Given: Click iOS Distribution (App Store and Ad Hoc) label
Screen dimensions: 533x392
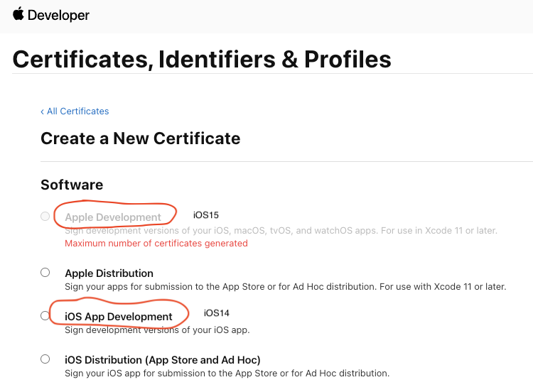Looking at the screenshot, I should pos(162,360).
